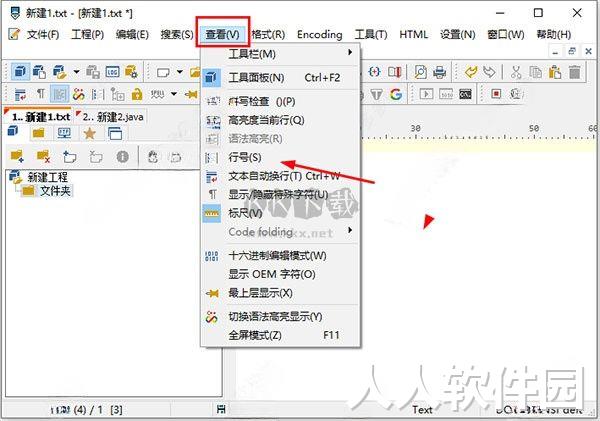Image resolution: width=600 pixels, height=421 pixels.
Task: Open the 文件(F) menu
Action: click(x=43, y=34)
